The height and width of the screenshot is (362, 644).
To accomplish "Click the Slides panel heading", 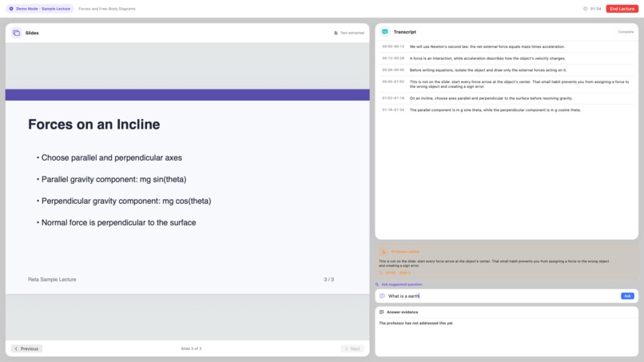I will point(32,33).
